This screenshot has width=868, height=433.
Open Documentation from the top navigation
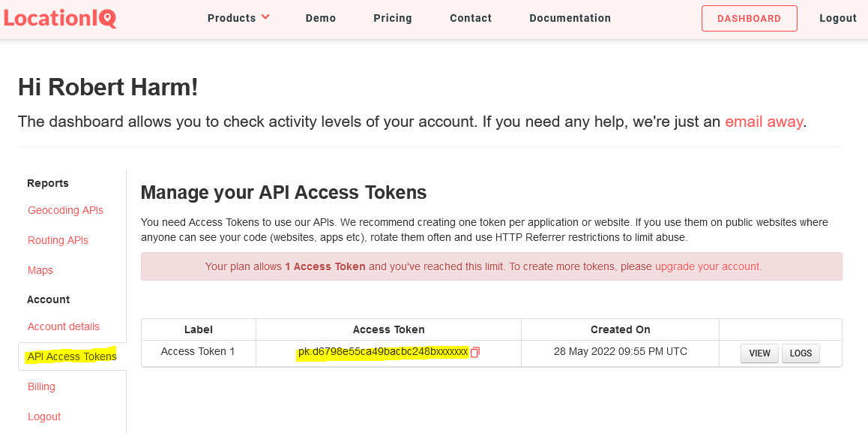570,18
